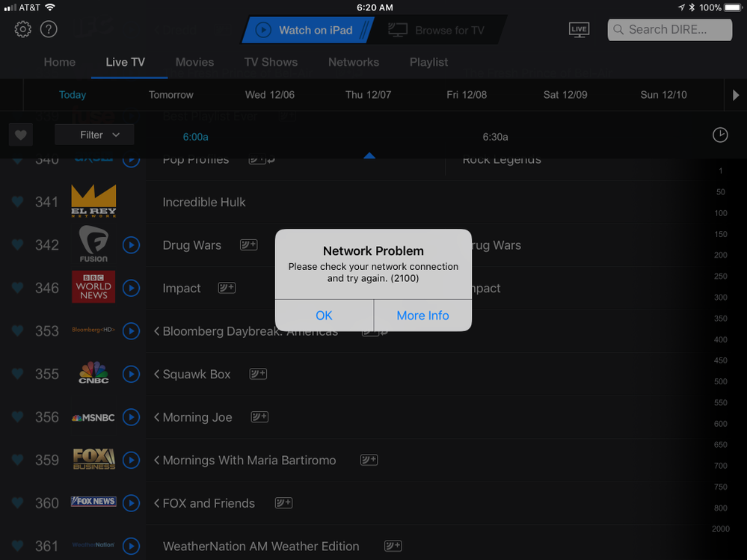The width and height of the screenshot is (747, 560).
Task: Favorite channel 341 El Rey with heart
Action: [x=18, y=202]
